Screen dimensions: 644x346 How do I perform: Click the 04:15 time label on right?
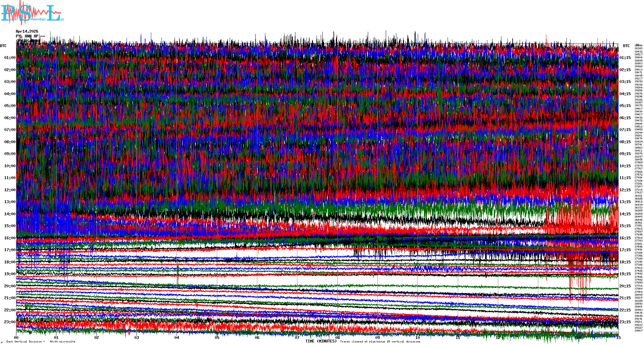[625, 94]
